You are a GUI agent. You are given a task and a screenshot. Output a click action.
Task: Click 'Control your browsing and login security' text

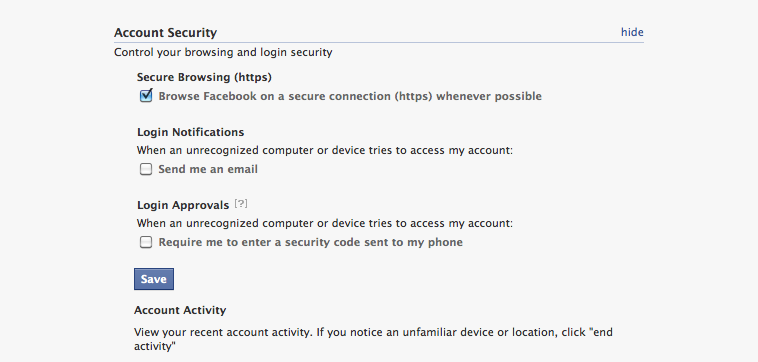pyautogui.click(x=223, y=52)
